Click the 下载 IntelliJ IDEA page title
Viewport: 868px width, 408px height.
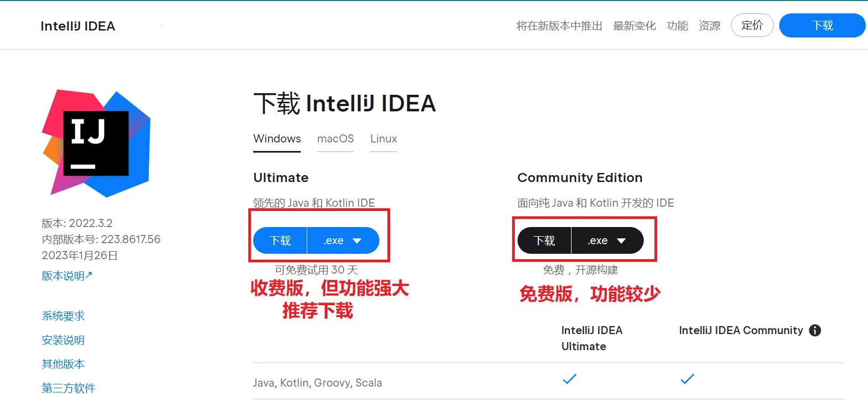coord(345,103)
